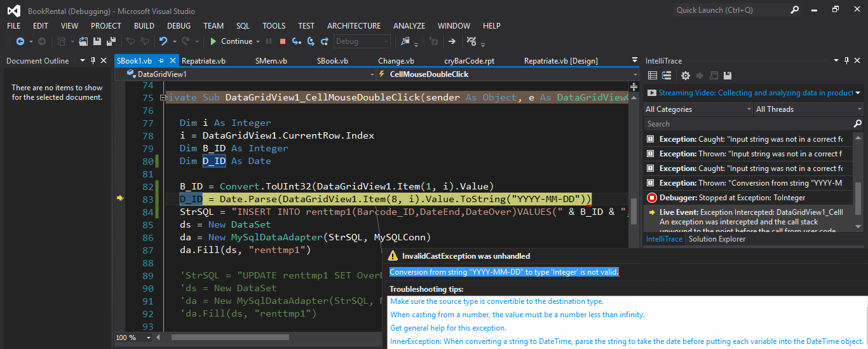Click the Navigate Backward toolbar icon

click(20, 41)
